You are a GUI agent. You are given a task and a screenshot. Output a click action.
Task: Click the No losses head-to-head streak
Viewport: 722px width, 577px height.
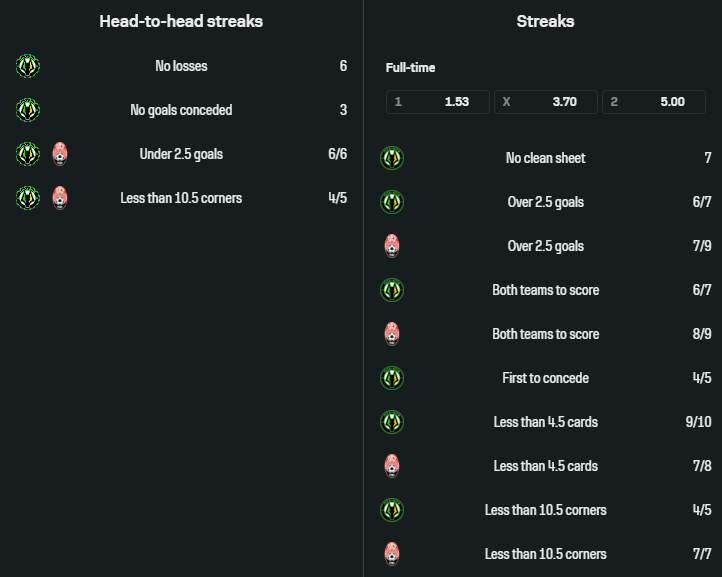(181, 66)
